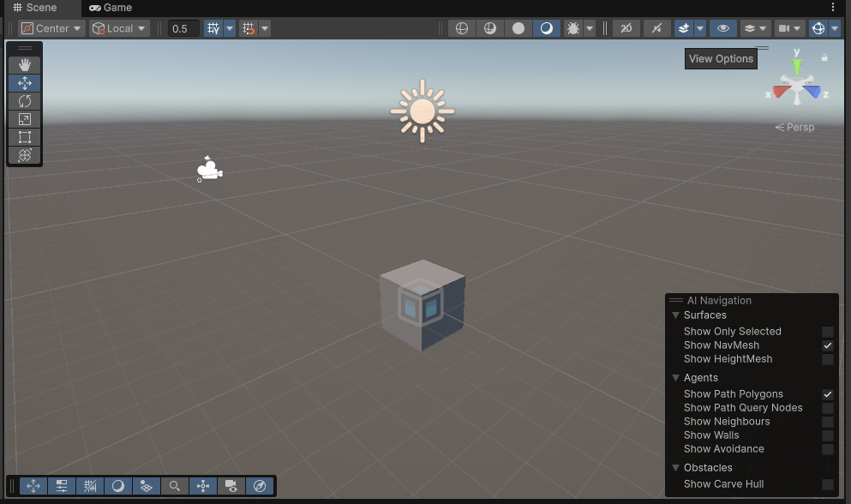Screen dimensions: 851x504
Task: Open scene camera settings dropdown
Action: pos(789,28)
